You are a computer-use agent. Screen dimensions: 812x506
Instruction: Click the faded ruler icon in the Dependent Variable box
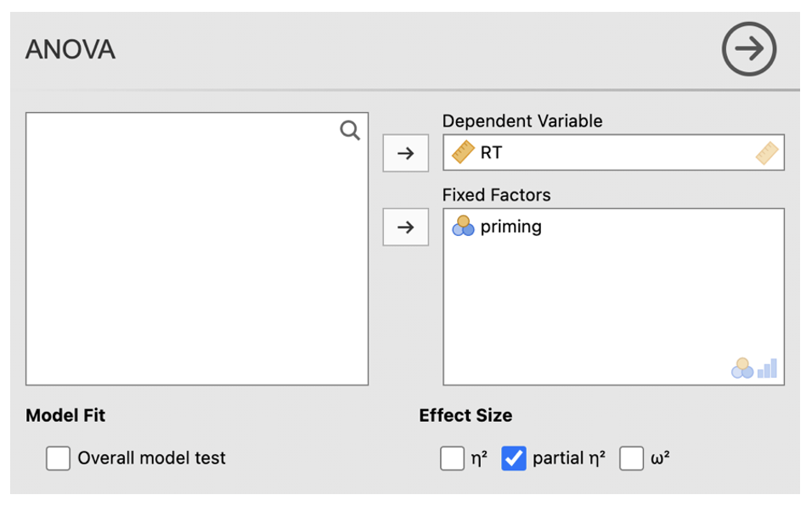767,154
